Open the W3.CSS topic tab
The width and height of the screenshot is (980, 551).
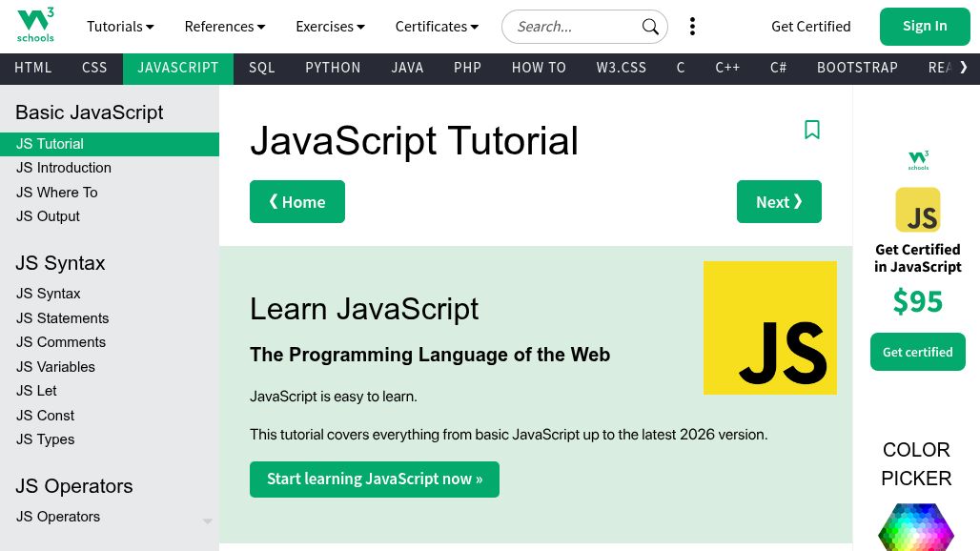[x=622, y=68]
